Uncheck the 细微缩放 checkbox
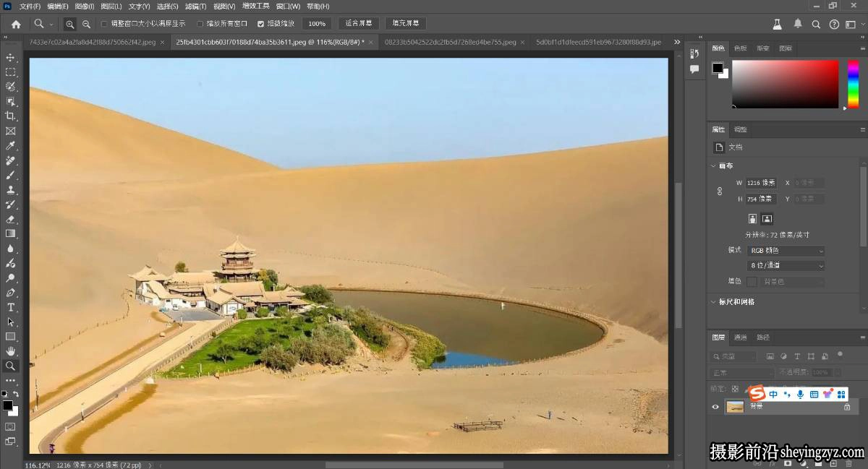This screenshot has width=868, height=469. 260,24
